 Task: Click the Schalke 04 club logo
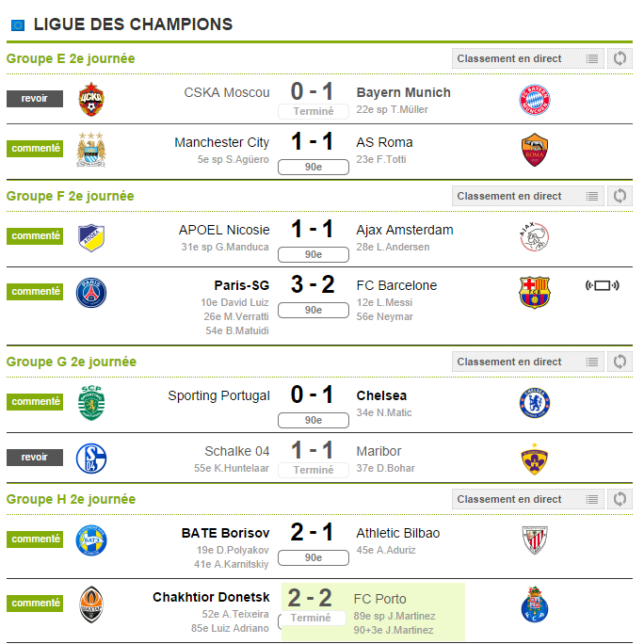point(91,458)
